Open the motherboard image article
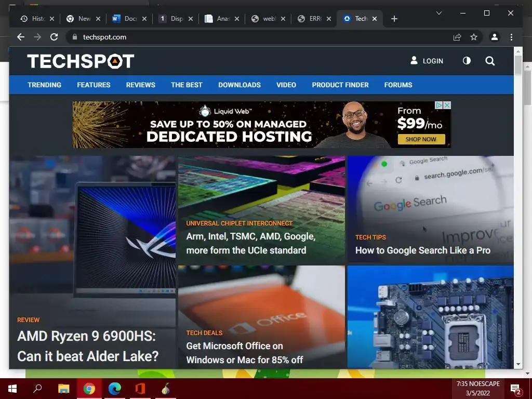 [430, 317]
